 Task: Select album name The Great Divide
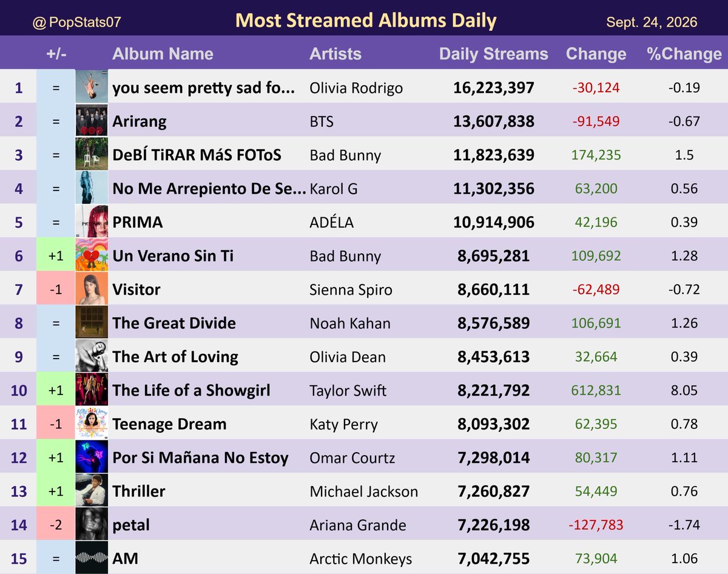click(174, 323)
